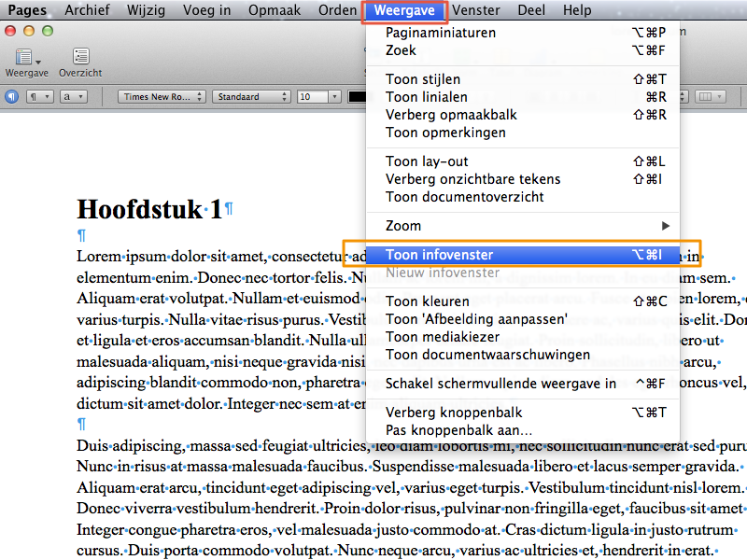Screen dimensions: 747x560
Task: Select Toon linialen
Action: 523,97
